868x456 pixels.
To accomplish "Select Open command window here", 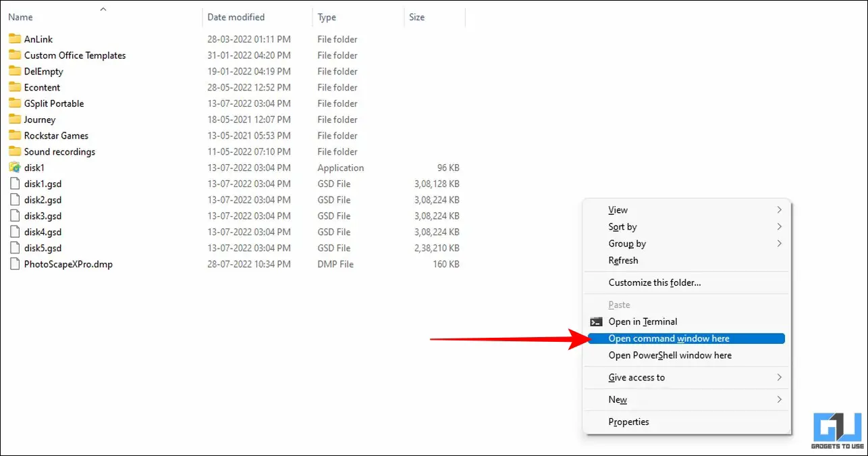I will click(x=686, y=338).
